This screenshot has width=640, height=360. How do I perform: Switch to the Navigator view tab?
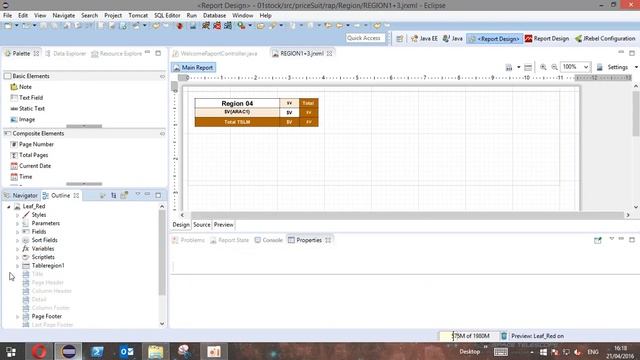tap(21, 196)
